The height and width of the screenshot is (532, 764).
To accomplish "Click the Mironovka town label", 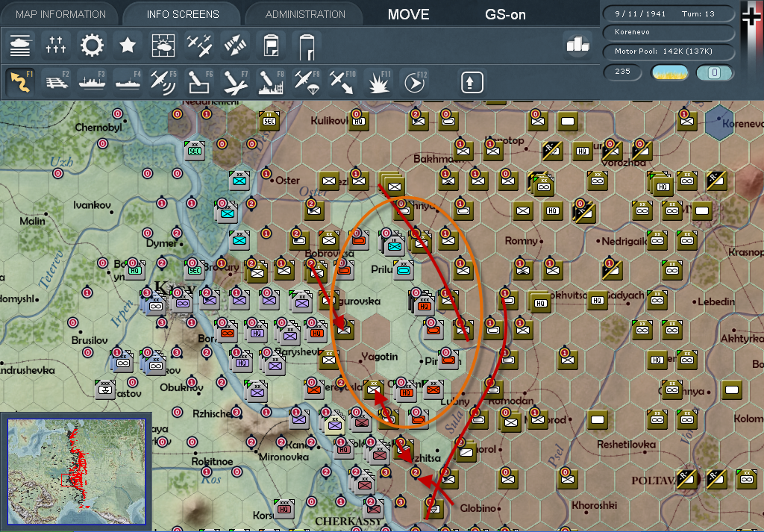I will pos(284,457).
